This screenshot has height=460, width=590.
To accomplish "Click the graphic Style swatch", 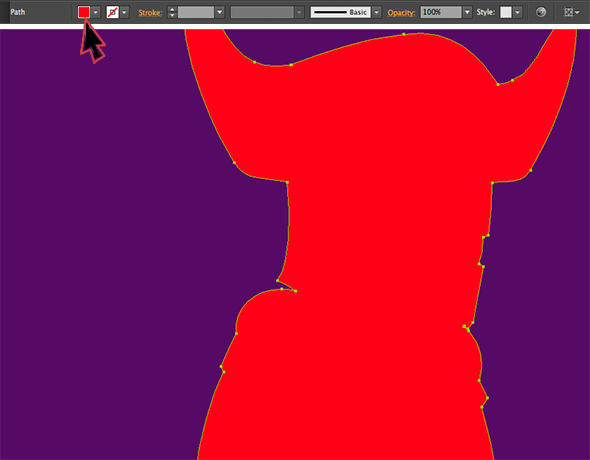I will 506,12.
